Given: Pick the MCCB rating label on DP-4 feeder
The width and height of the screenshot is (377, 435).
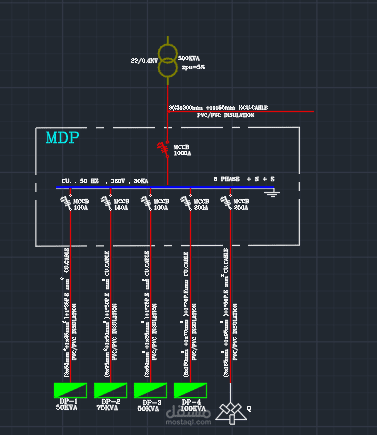Looking at the screenshot, I should 201,205.
